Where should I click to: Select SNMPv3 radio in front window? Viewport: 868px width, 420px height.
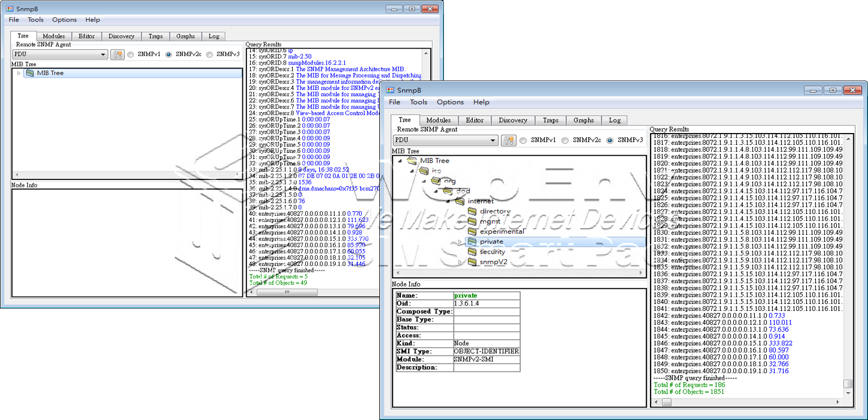[610, 140]
